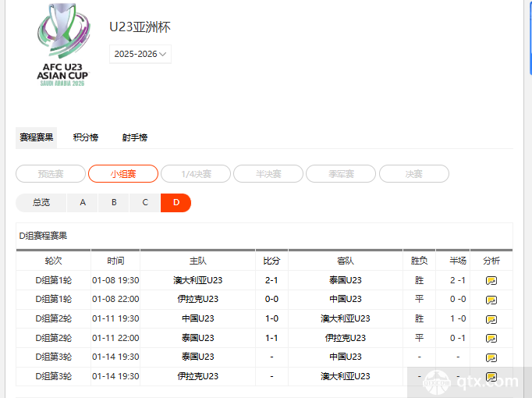
Task: Click half-time score 0 -1 of 泰国U23 match
Action: pyautogui.click(x=458, y=338)
